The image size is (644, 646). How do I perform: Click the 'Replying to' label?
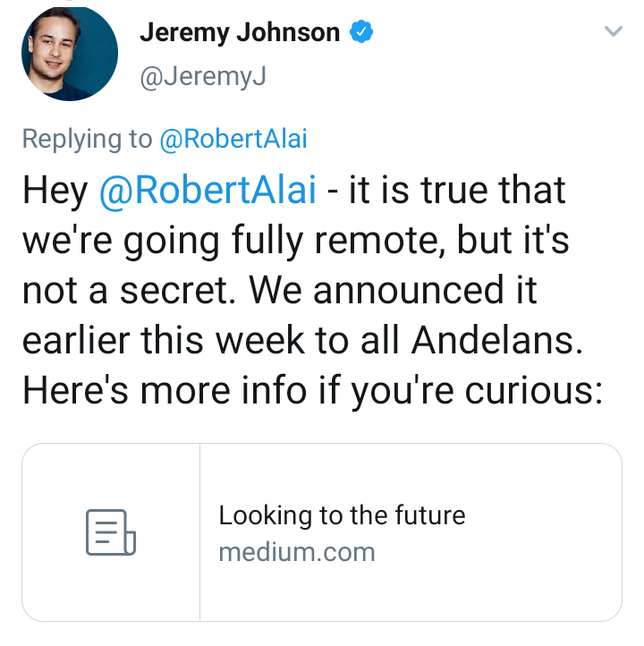click(87, 139)
